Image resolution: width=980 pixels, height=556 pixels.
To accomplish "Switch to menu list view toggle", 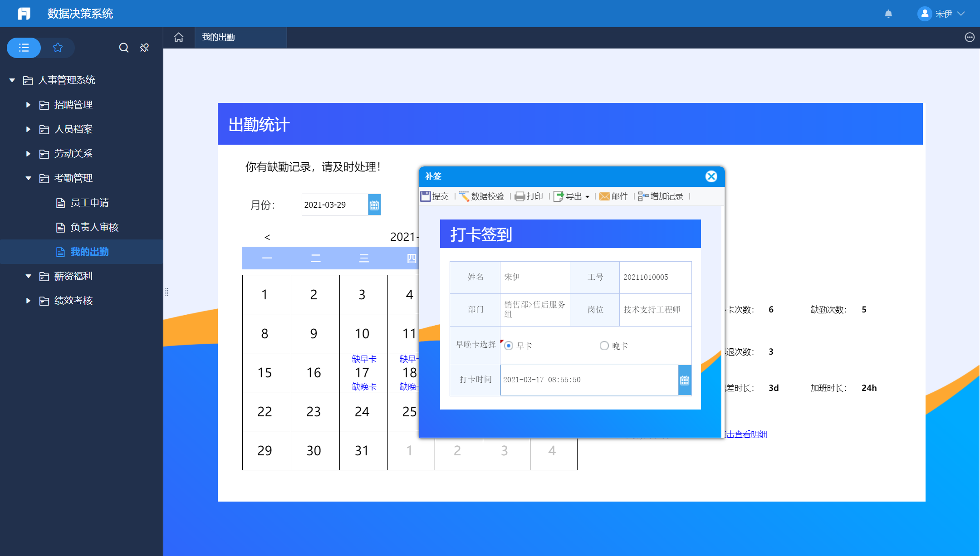I will coord(24,48).
